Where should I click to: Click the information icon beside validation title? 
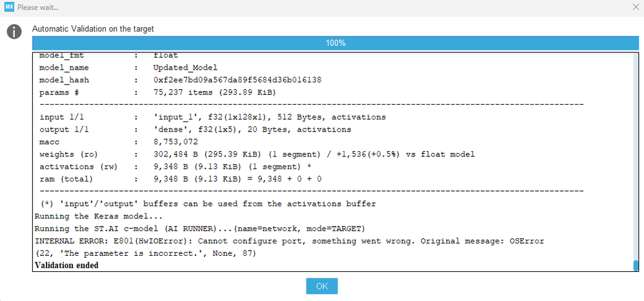[14, 32]
